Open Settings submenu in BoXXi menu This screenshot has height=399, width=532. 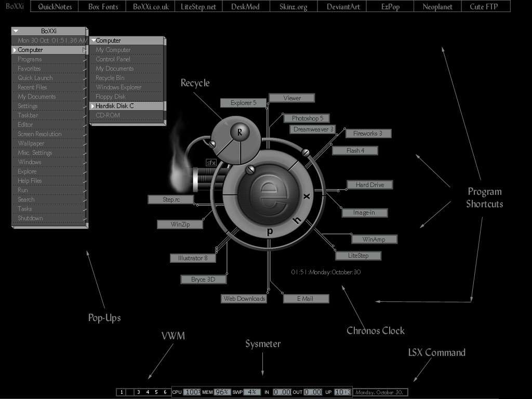(x=49, y=106)
